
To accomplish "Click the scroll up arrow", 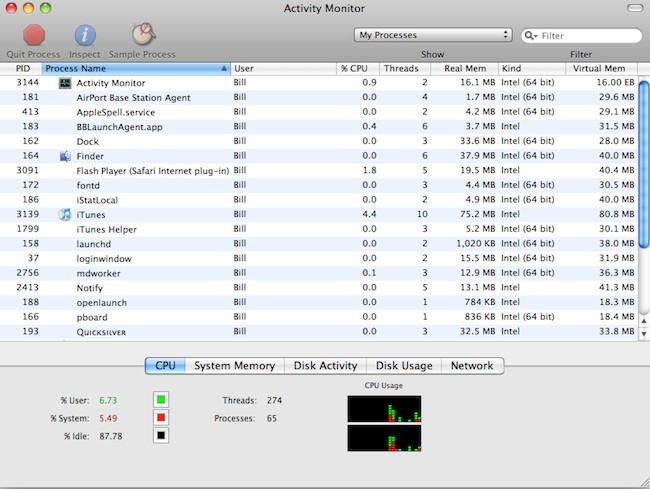I will pos(644,321).
